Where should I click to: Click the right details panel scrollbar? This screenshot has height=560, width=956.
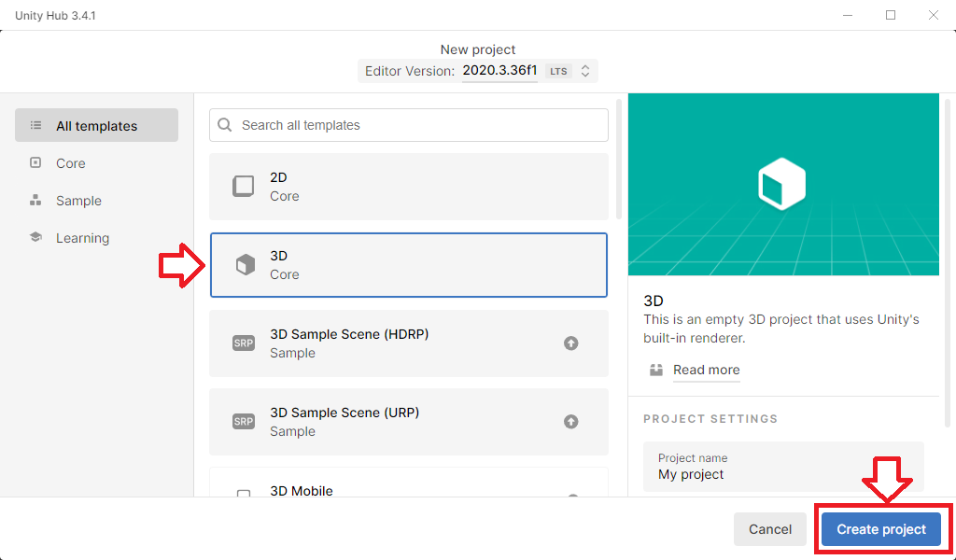pyautogui.click(x=947, y=262)
